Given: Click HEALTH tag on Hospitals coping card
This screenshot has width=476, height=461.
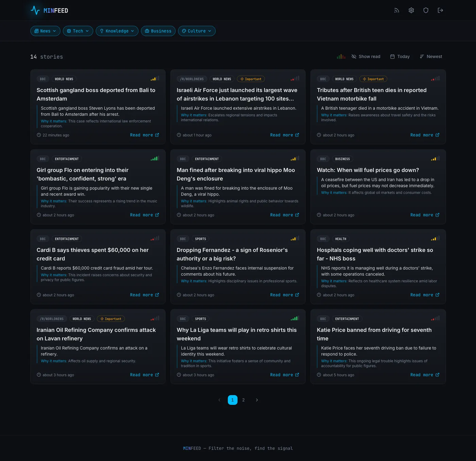Looking at the screenshot, I should click(341, 239).
